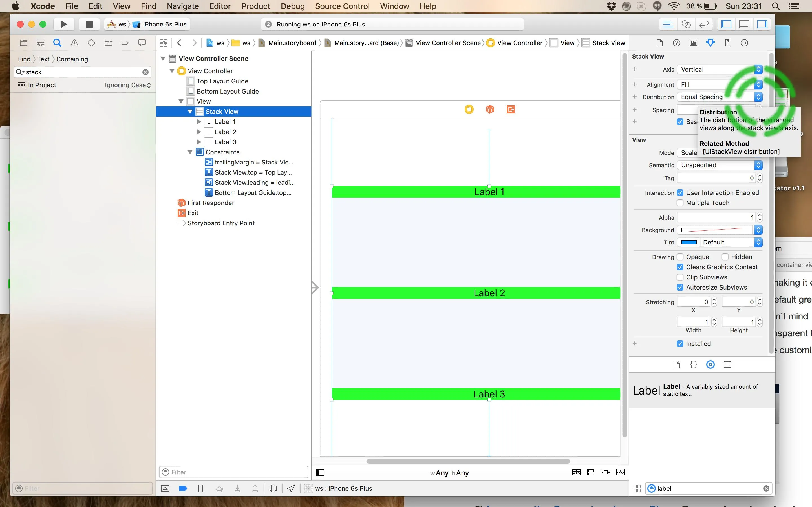
Task: Show the Assistant editor
Action: pos(686,24)
